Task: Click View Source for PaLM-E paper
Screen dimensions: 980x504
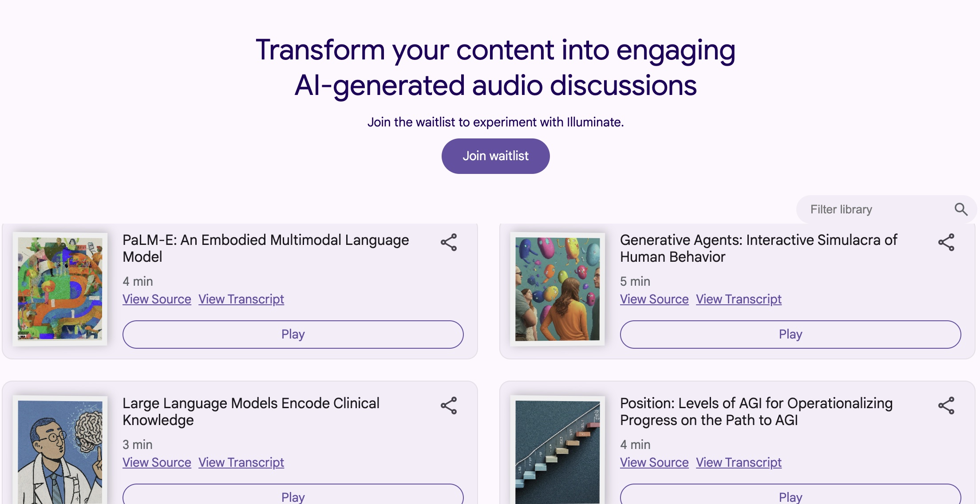Action: pyautogui.click(x=156, y=299)
